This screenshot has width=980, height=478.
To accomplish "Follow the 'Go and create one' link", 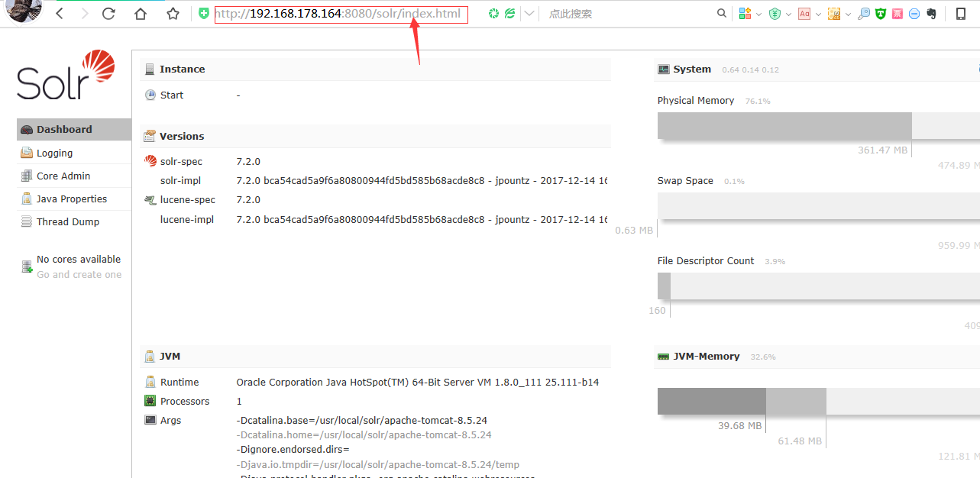I will 79,273.
